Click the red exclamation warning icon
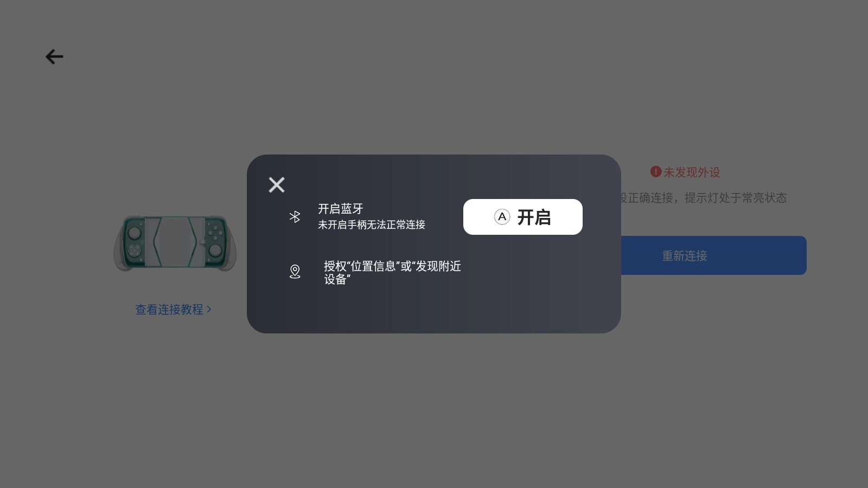868x488 pixels. [x=656, y=172]
